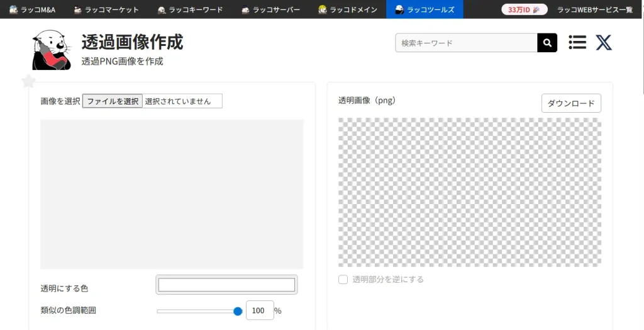Enable 透明部分を逆にする checkbox
The height and width of the screenshot is (330, 644).
(x=343, y=280)
